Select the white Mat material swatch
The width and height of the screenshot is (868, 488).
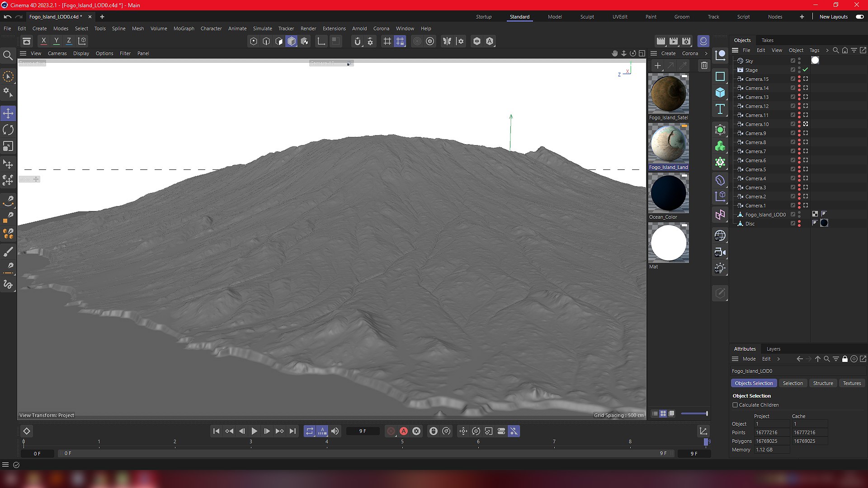point(668,243)
